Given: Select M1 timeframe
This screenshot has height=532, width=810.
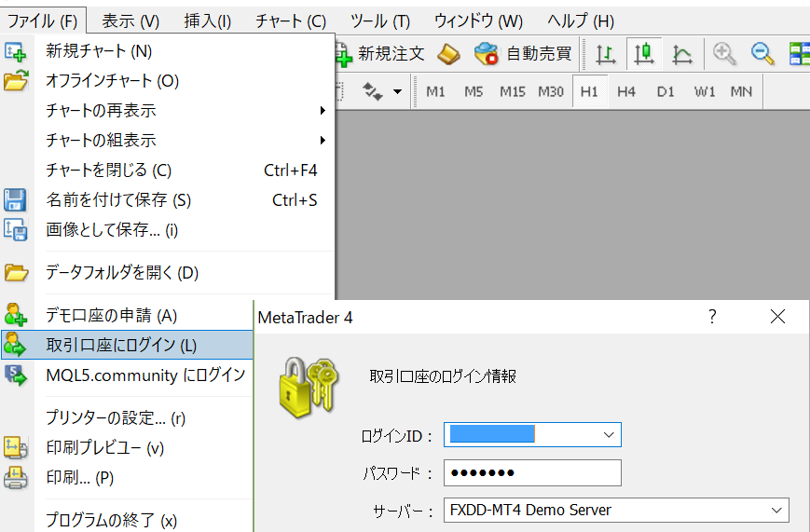Looking at the screenshot, I should 435,92.
